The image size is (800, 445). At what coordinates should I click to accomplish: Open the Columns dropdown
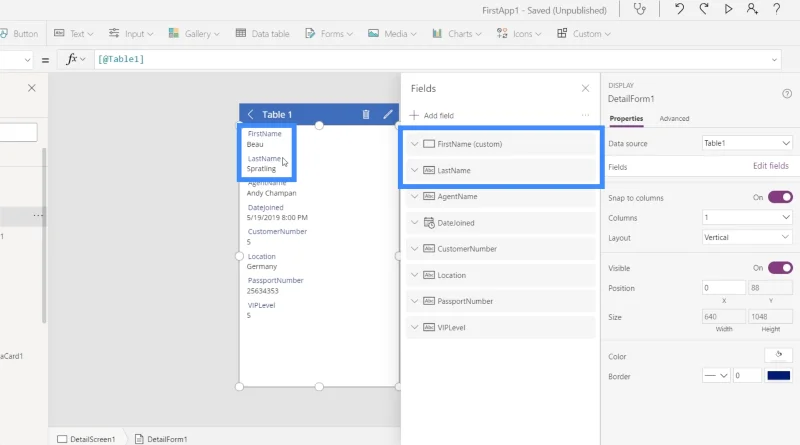pos(747,217)
